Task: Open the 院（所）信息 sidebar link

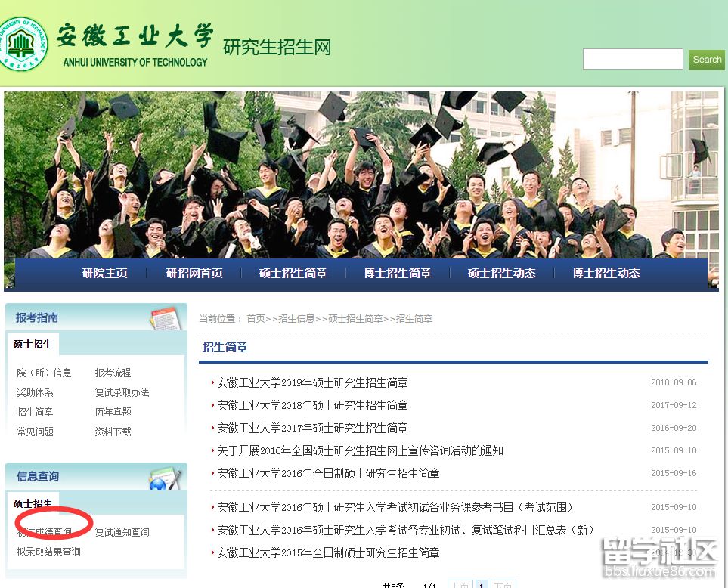Action: (44, 373)
